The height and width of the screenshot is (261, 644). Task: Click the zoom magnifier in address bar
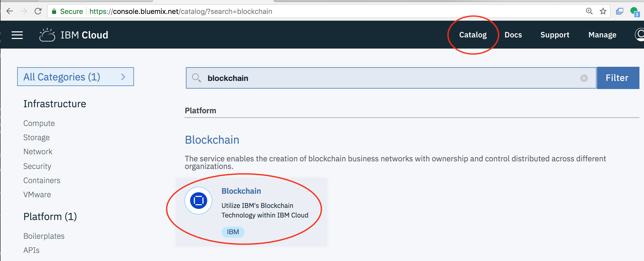click(589, 11)
